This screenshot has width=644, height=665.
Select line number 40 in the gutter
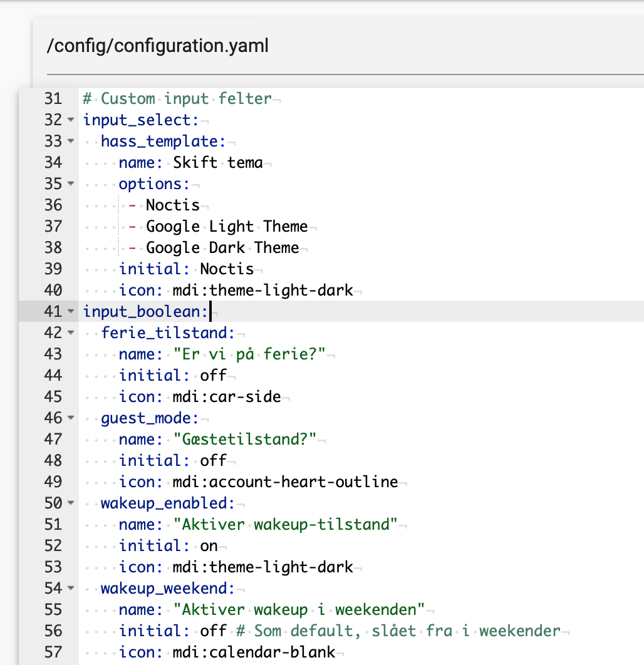click(53, 290)
